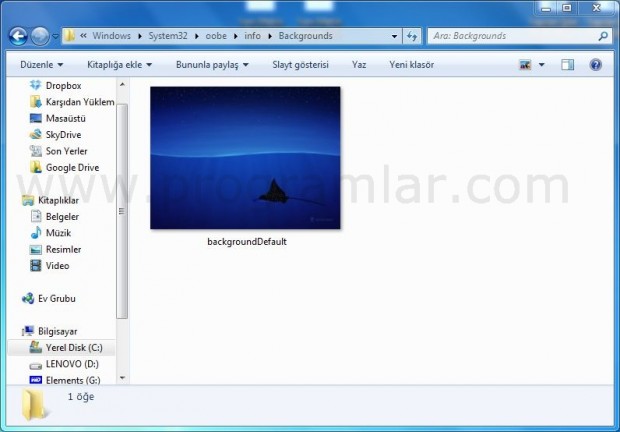This screenshot has width=620, height=432.
Task: Click the navigation pane scrollbar thumb
Action: [x=122, y=211]
